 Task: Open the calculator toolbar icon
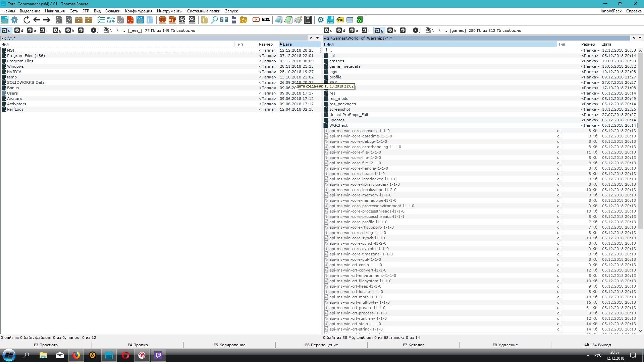[308, 20]
